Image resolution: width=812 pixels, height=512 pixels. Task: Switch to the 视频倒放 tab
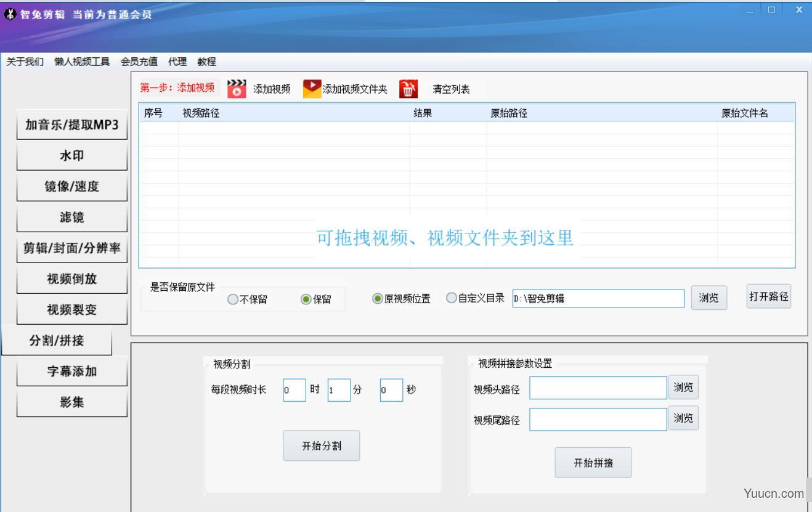pyautogui.click(x=71, y=279)
